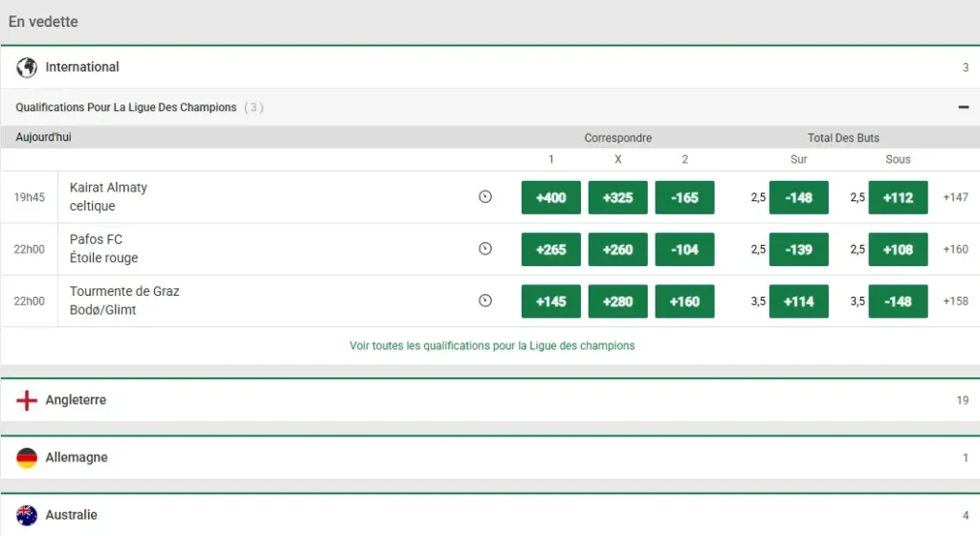
Task: Collapse the International section header
Action: click(x=490, y=67)
